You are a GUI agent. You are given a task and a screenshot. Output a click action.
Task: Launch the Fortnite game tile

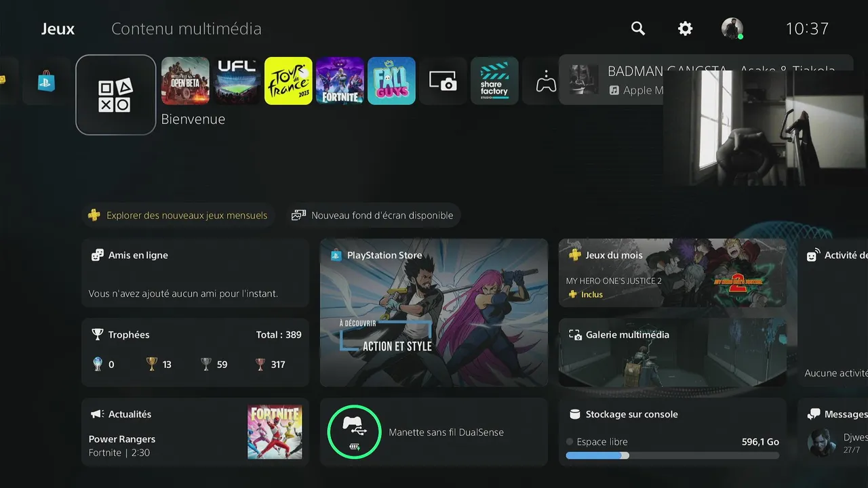pos(340,81)
